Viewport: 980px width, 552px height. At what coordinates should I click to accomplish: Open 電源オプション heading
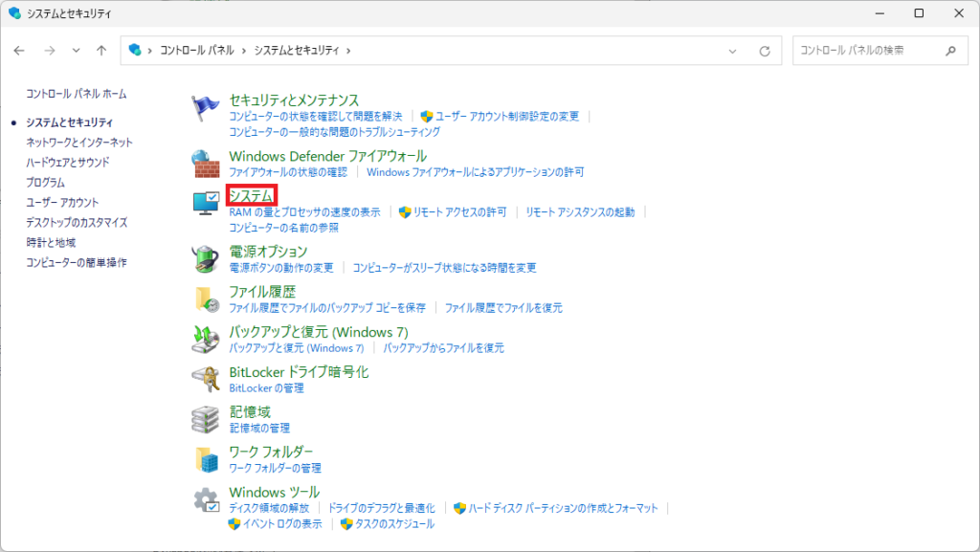click(268, 251)
